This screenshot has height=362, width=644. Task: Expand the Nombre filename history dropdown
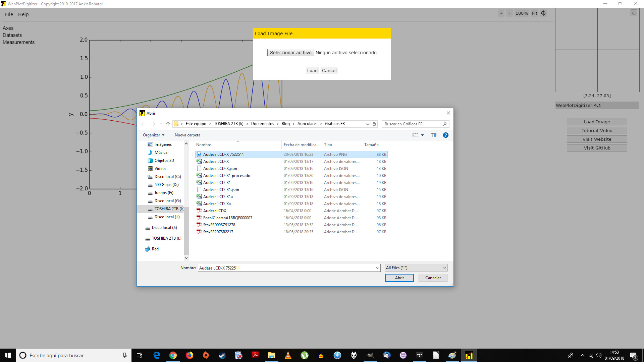[378, 268]
